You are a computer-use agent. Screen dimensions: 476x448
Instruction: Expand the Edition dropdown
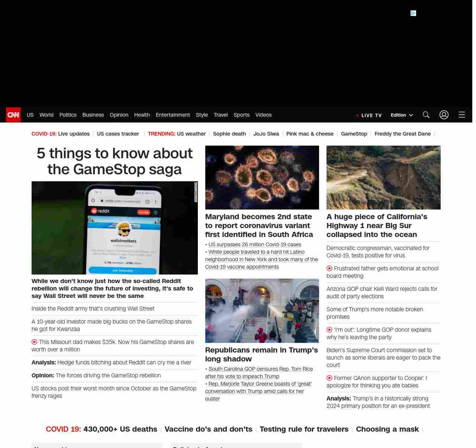click(x=402, y=115)
